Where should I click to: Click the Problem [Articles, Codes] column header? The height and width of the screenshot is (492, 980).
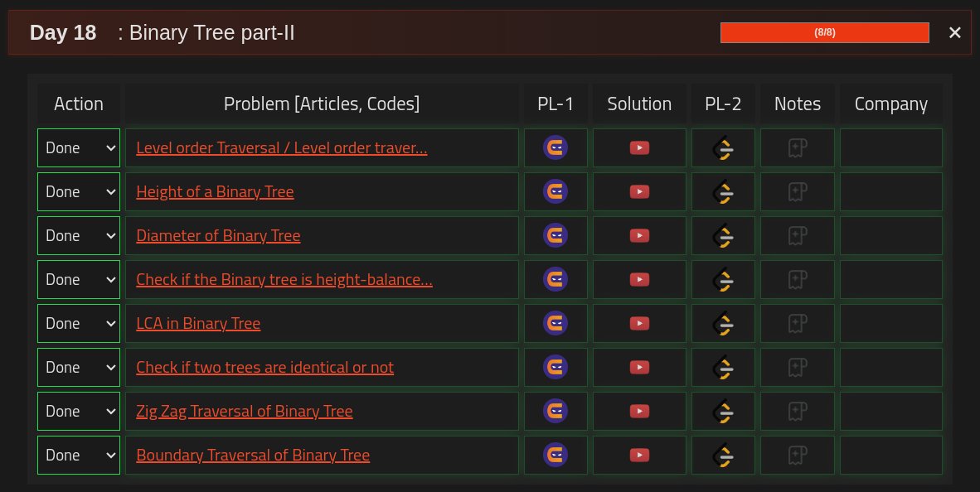click(322, 104)
